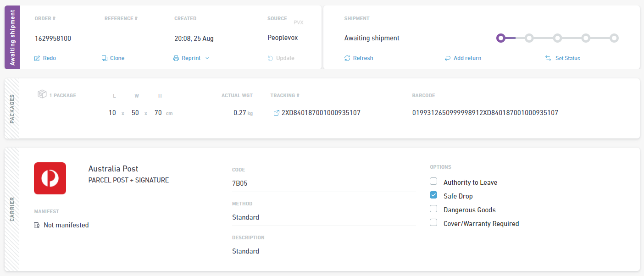Enable the Authority to Leave checkbox
Viewport: 644px width, 276px height.
(x=433, y=182)
